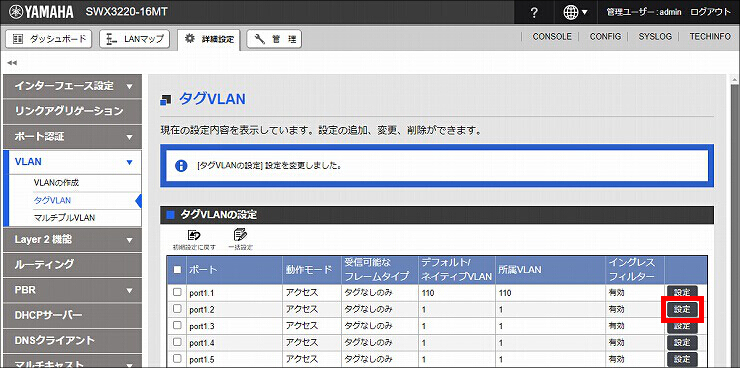Open the 管理 tab
740x368 pixels.
274,40
